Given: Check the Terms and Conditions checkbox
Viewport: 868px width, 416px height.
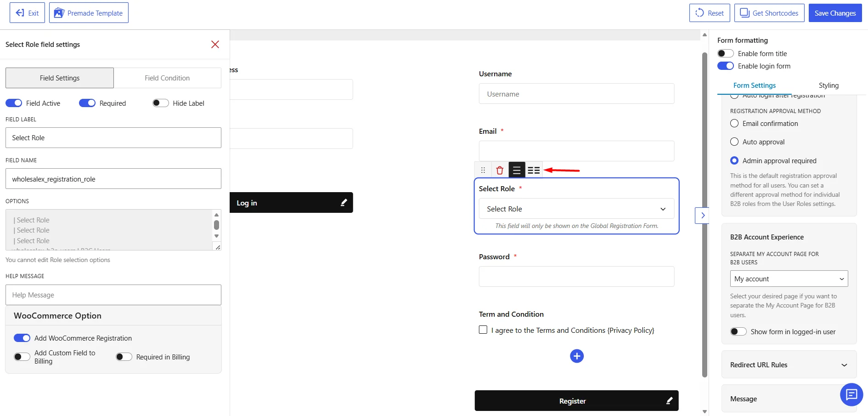Looking at the screenshot, I should tap(483, 330).
